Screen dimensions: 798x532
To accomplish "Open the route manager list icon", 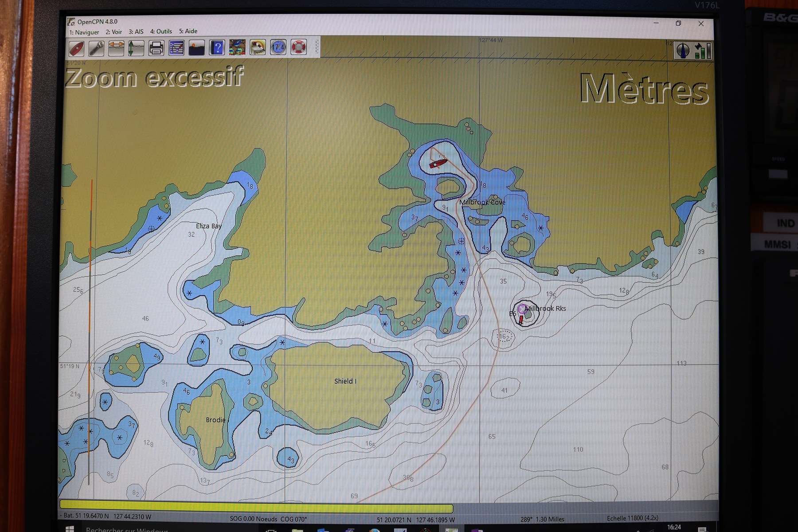I will pos(176,48).
